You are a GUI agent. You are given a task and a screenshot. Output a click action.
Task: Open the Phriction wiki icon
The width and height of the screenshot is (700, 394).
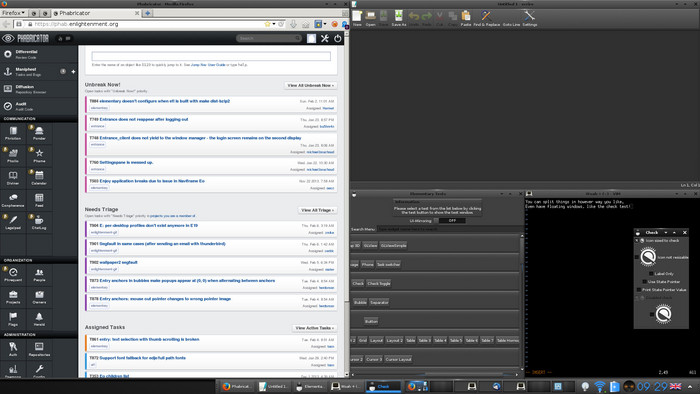tap(13, 133)
